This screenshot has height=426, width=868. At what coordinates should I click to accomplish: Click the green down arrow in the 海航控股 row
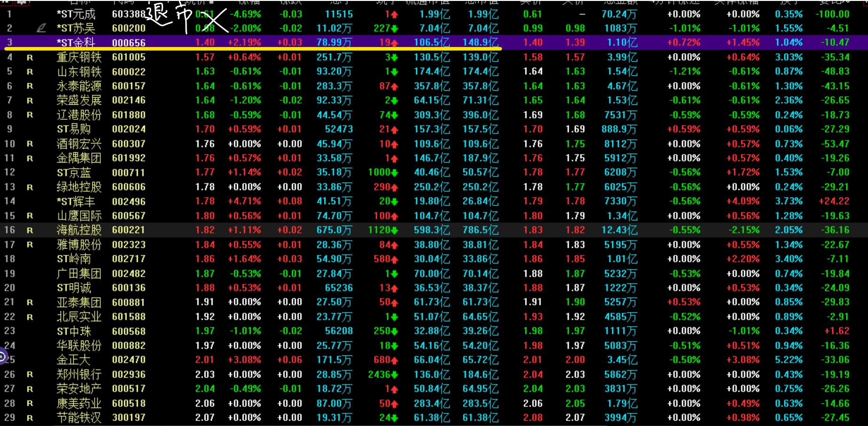(395, 230)
